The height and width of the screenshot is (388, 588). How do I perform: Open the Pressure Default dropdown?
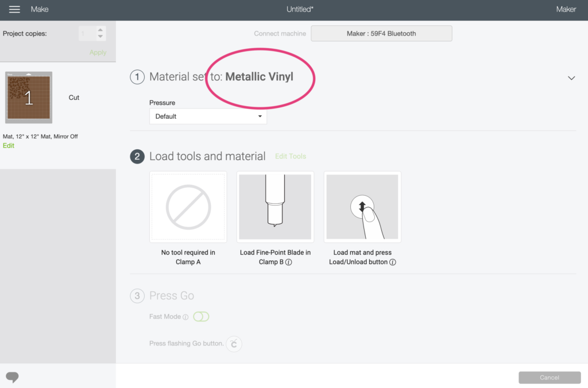[208, 116]
